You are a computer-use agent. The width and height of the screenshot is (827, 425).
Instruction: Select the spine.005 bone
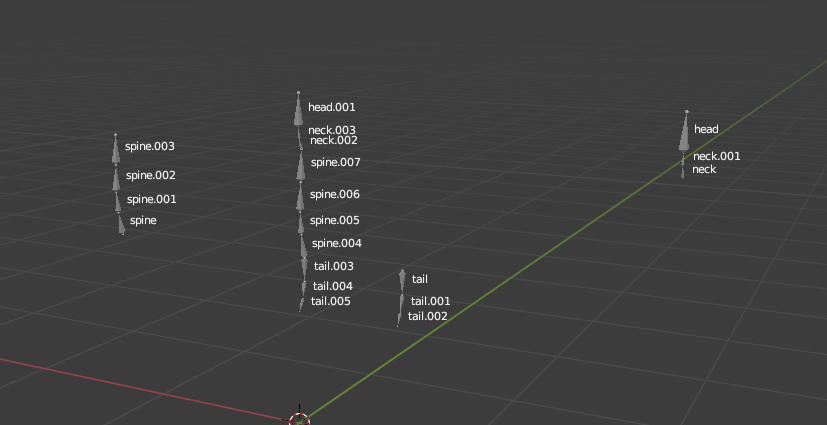tap(301, 223)
